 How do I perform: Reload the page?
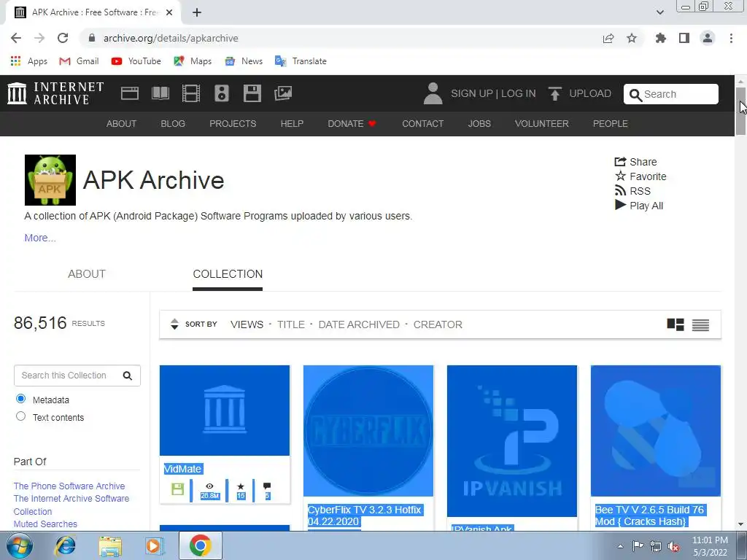pyautogui.click(x=63, y=38)
